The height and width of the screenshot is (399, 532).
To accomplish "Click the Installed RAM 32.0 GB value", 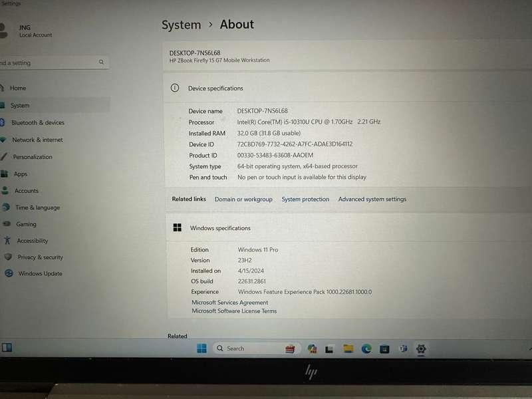I will [269, 133].
